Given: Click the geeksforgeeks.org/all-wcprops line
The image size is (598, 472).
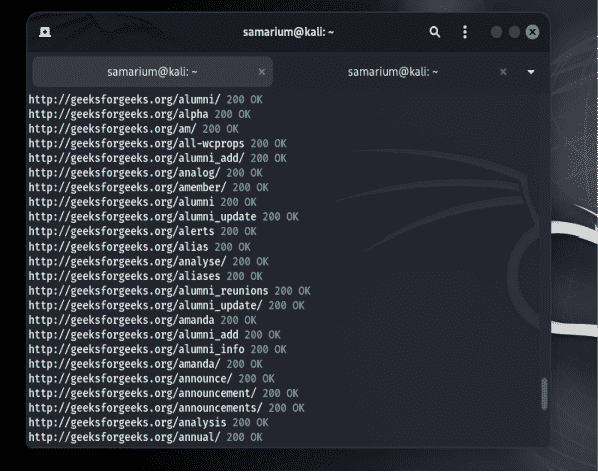Looking at the screenshot, I should 157,144.
